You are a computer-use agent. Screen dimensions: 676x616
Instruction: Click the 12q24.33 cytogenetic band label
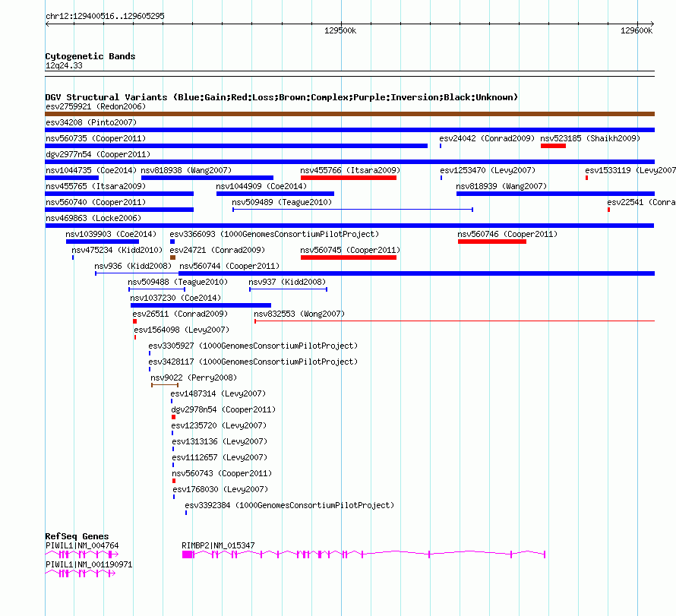(x=64, y=65)
